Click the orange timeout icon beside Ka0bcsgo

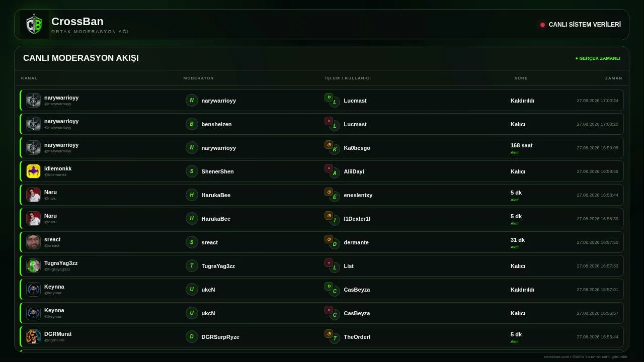click(x=329, y=145)
